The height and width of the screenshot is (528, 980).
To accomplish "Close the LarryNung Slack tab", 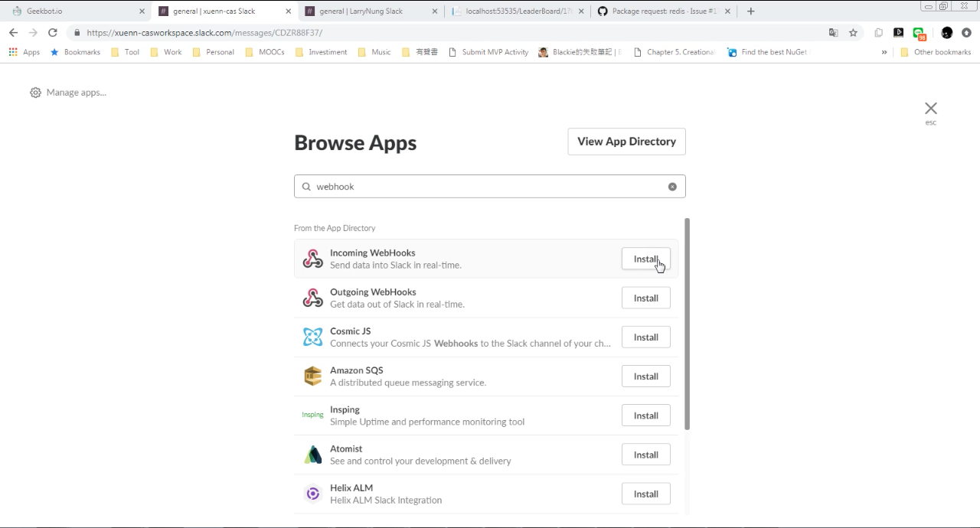I will (x=436, y=11).
